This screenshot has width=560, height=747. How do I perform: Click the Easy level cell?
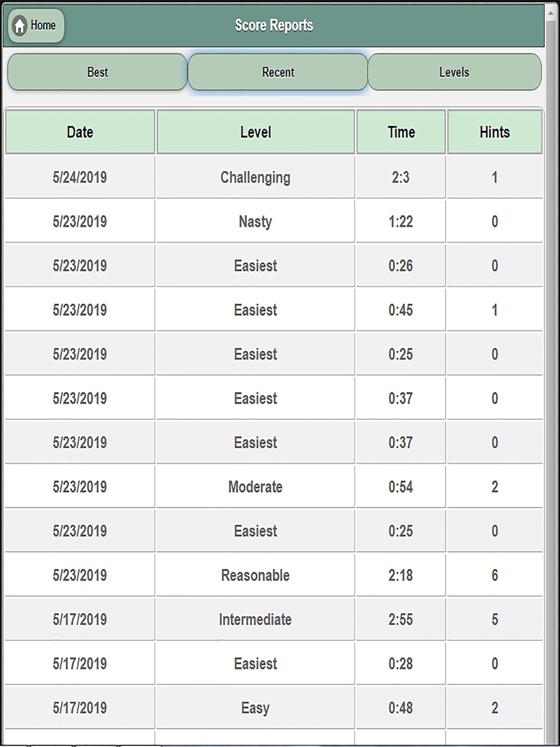(255, 708)
